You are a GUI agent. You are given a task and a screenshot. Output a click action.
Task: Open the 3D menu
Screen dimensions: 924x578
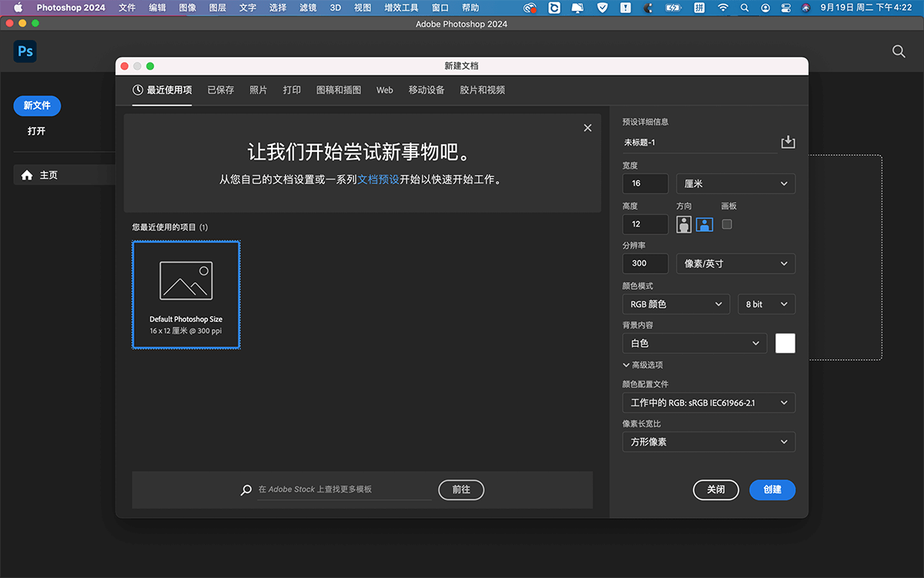point(335,8)
